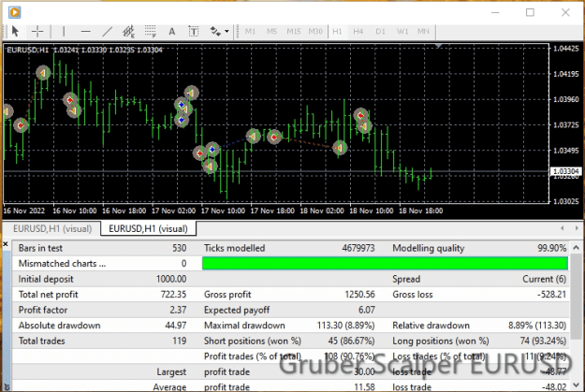The height and width of the screenshot is (392, 585).
Task: Select the text label tool
Action: click(194, 31)
